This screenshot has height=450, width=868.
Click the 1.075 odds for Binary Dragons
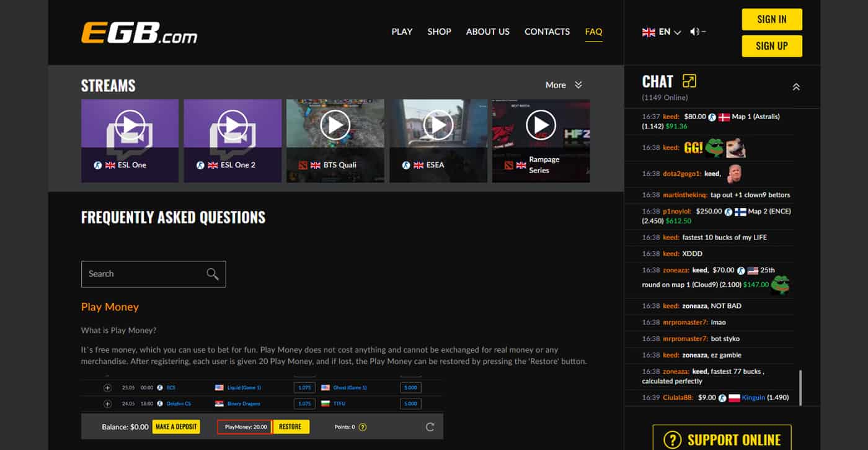click(304, 404)
